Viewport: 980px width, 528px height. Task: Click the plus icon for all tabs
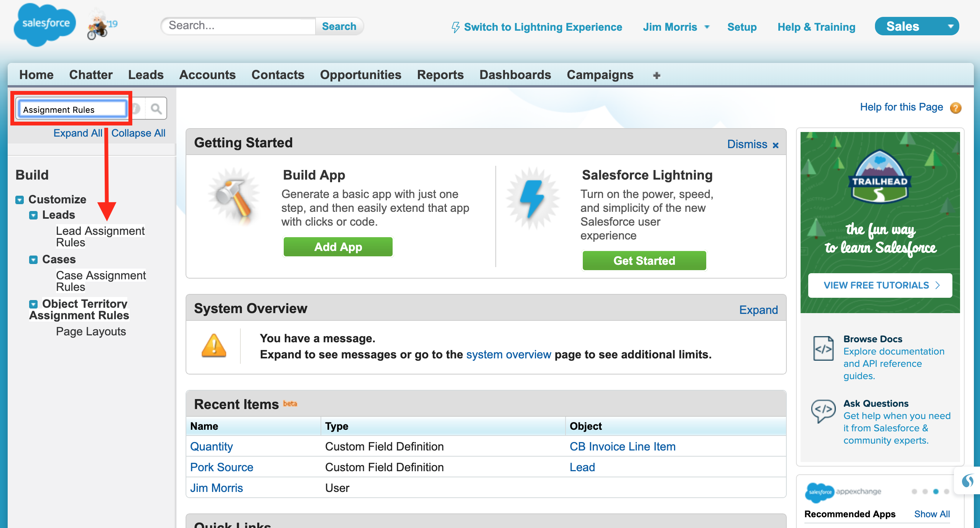656,76
